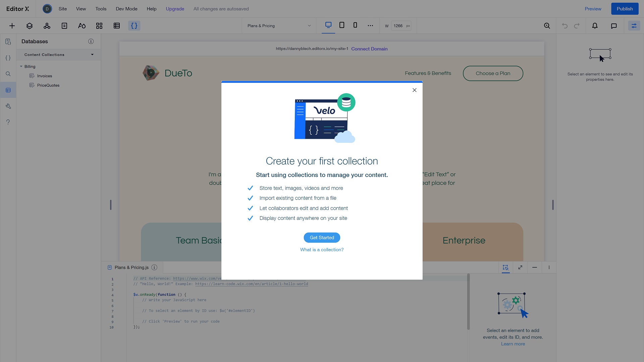
Task: Click the canvas width input field
Action: point(401,26)
